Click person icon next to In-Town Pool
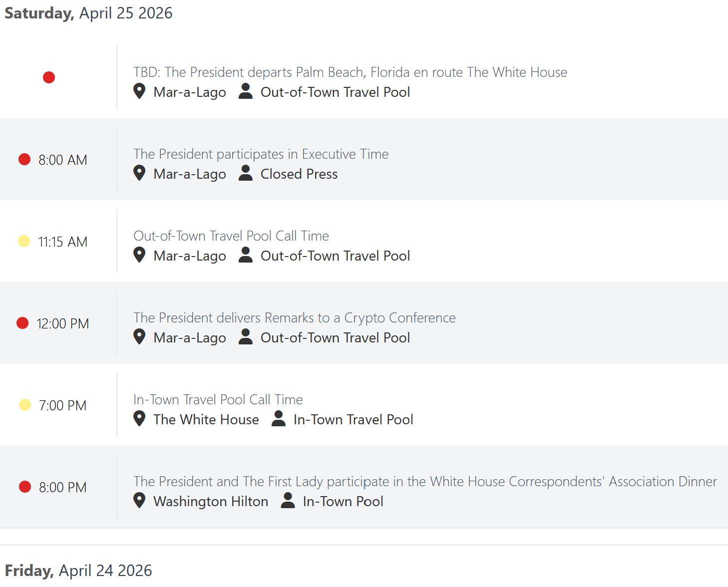Viewport: 728px width, 587px height. [288, 500]
